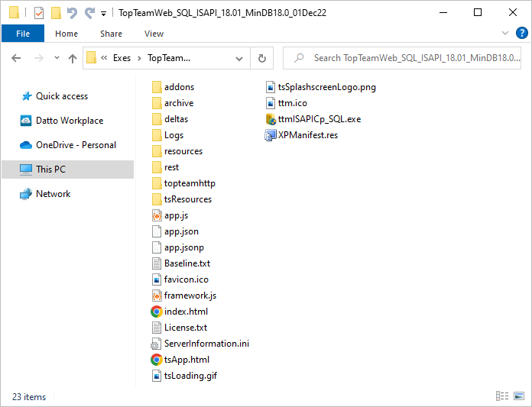Screen dimensions: 532x407
Task: Select the favicon.ico file
Action: (x=180, y=279)
